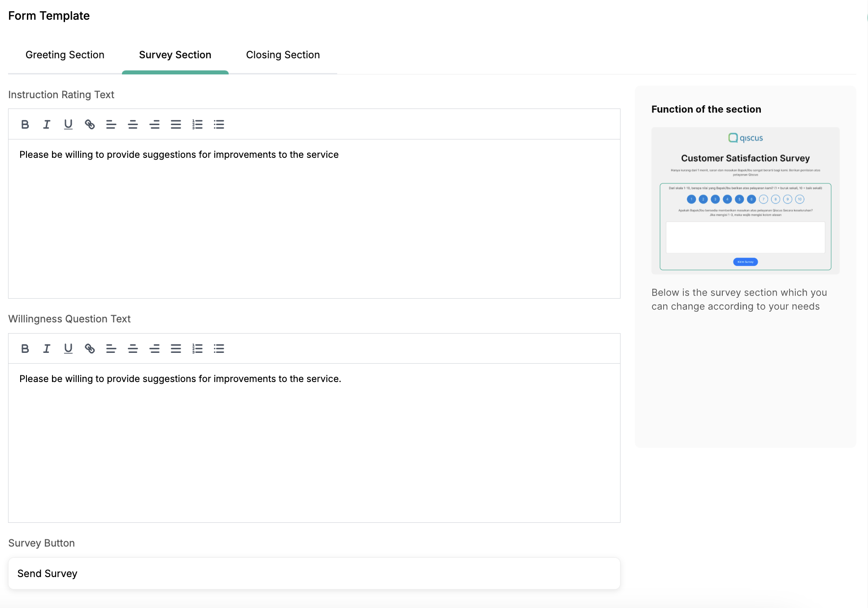The height and width of the screenshot is (608, 868).
Task: Align right in Willingness Question Text editor
Action: 154,348
